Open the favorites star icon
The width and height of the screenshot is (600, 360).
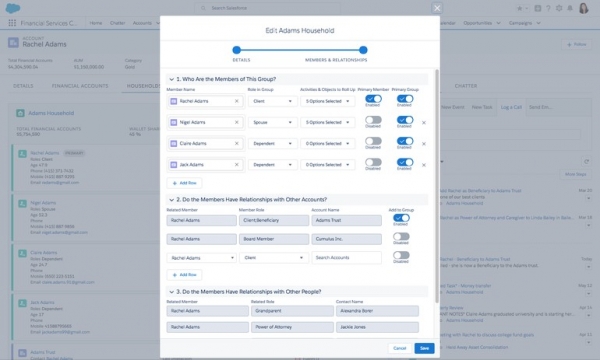point(519,8)
